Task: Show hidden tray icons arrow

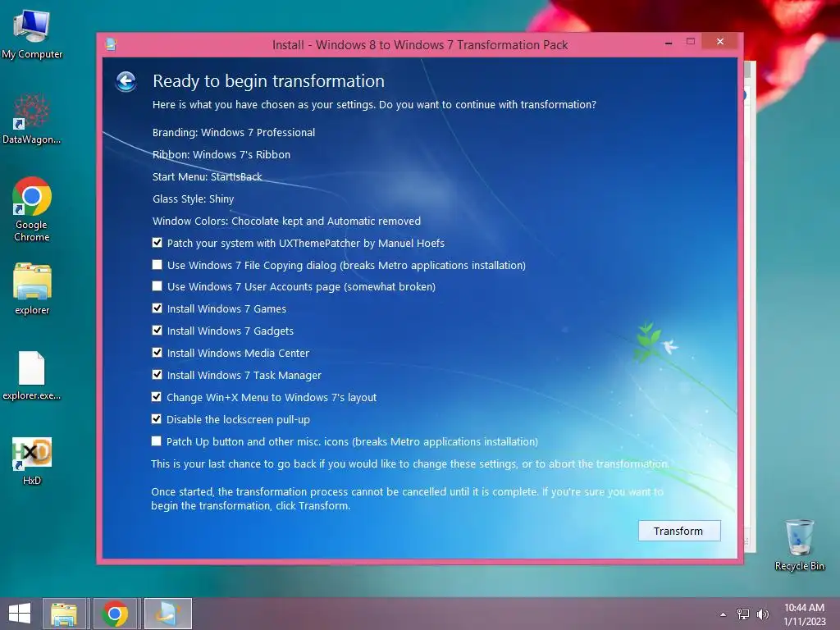Action: [x=724, y=614]
